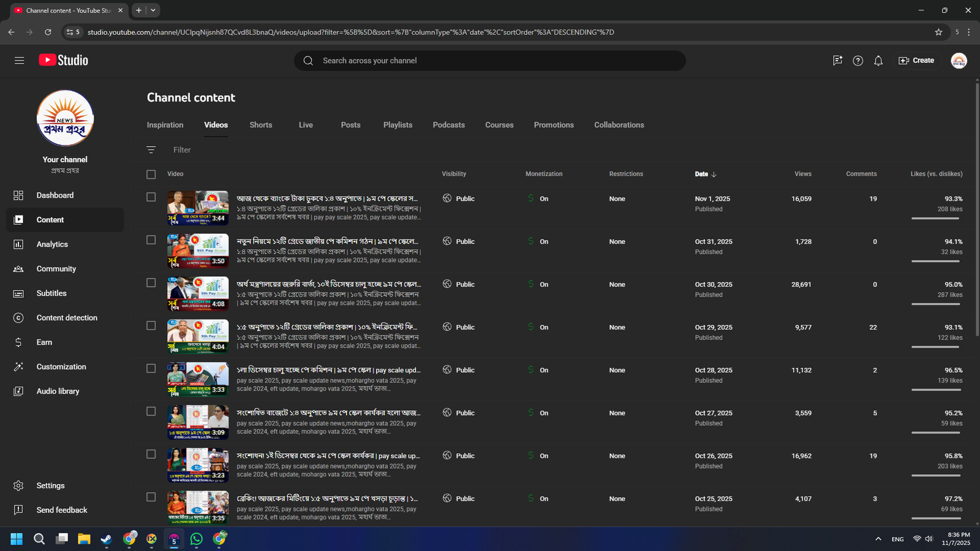The image size is (980, 551).
Task: Open WhatsApp from the taskbar
Action: click(197, 539)
